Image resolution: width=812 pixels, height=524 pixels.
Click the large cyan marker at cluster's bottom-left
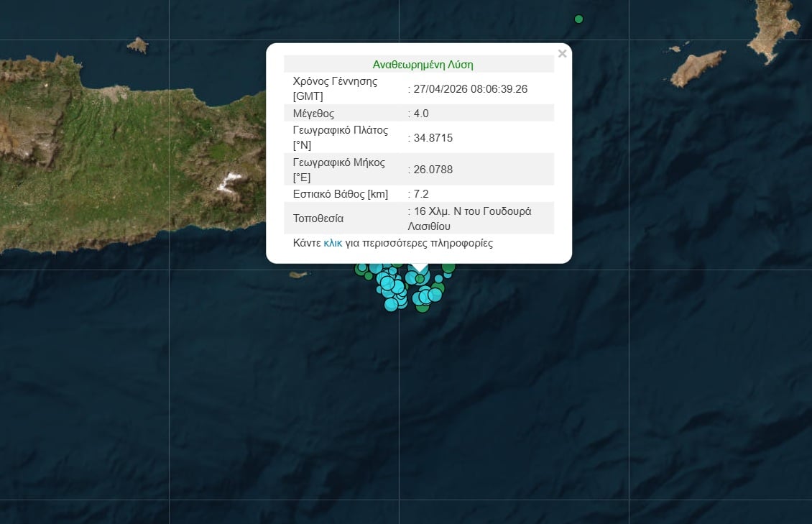click(x=391, y=304)
